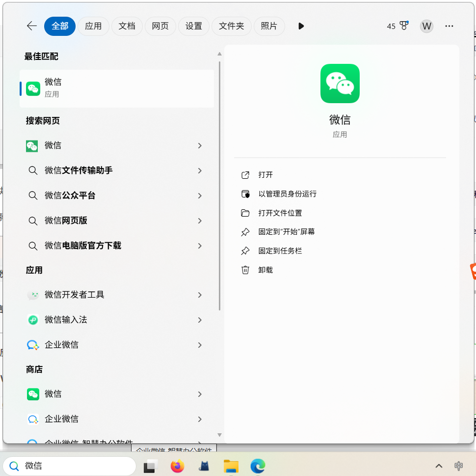
Task: Expand the 微信公众平台 chevron
Action: pyautogui.click(x=200, y=196)
